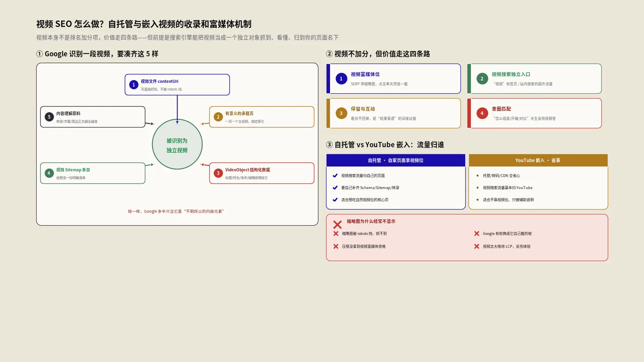
Task: Click text 看完不回弹，是"结果靠谱"的间接证据
Action: coord(384,119)
